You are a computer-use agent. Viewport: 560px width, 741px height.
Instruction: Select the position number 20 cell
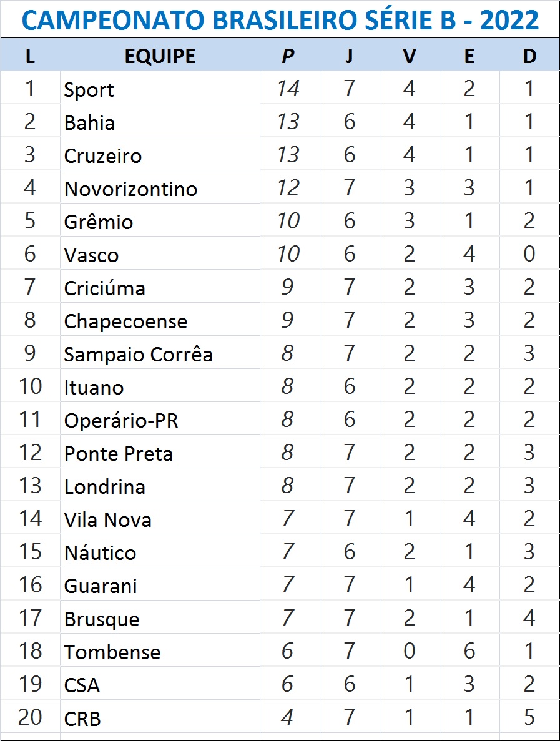click(30, 718)
